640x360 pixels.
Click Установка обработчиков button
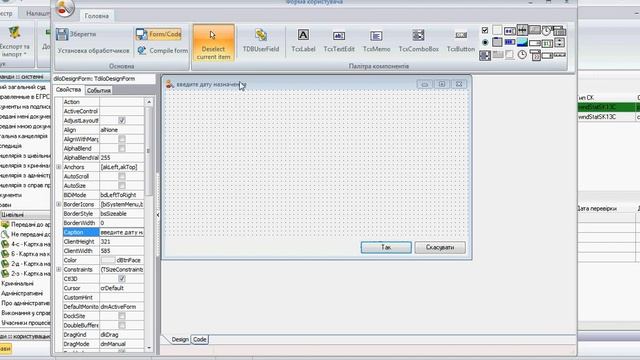tap(93, 51)
